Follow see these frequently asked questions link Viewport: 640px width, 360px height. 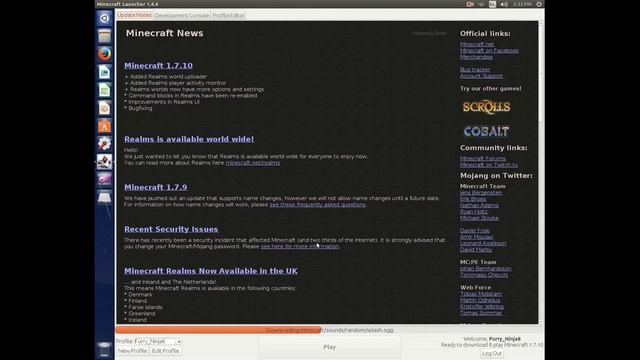(x=318, y=204)
